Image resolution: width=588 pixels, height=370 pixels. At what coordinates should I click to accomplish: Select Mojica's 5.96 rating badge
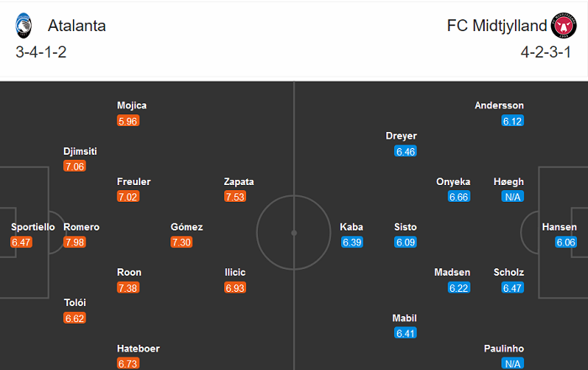pos(129,120)
